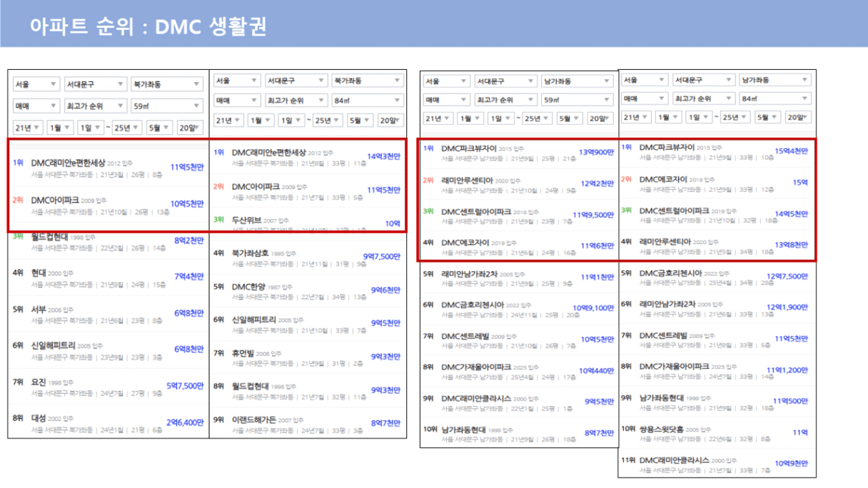Open the 북가좌동 dropdown above the 59㎡ list

(x=168, y=84)
